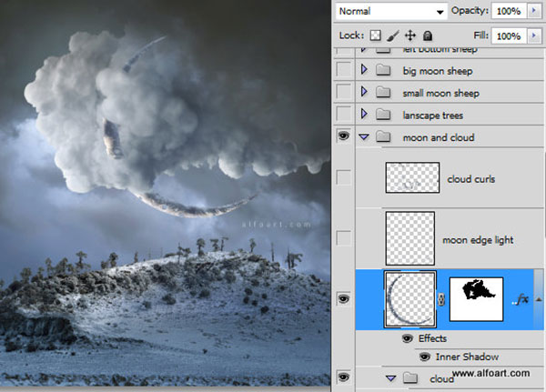Click the mask link chain icon
546x392 pixels.
[x=441, y=299]
